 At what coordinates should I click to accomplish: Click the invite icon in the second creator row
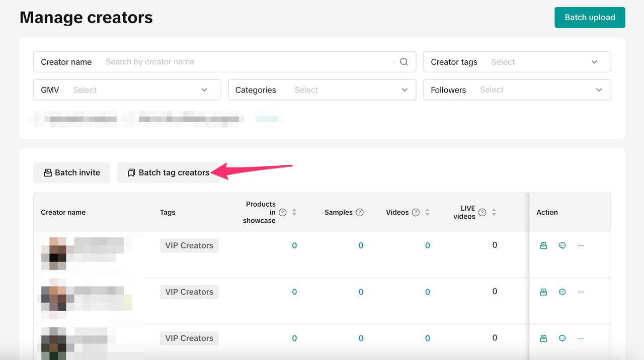coord(543,292)
